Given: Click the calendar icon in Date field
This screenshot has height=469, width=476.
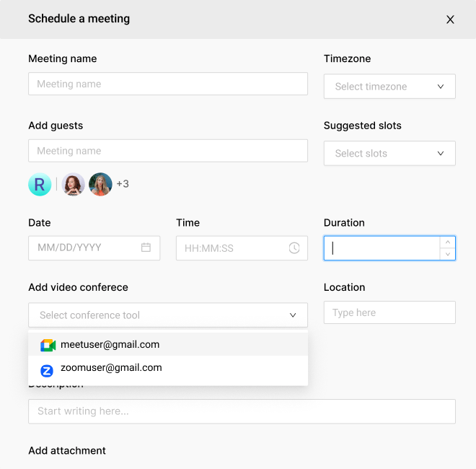Looking at the screenshot, I should [146, 247].
